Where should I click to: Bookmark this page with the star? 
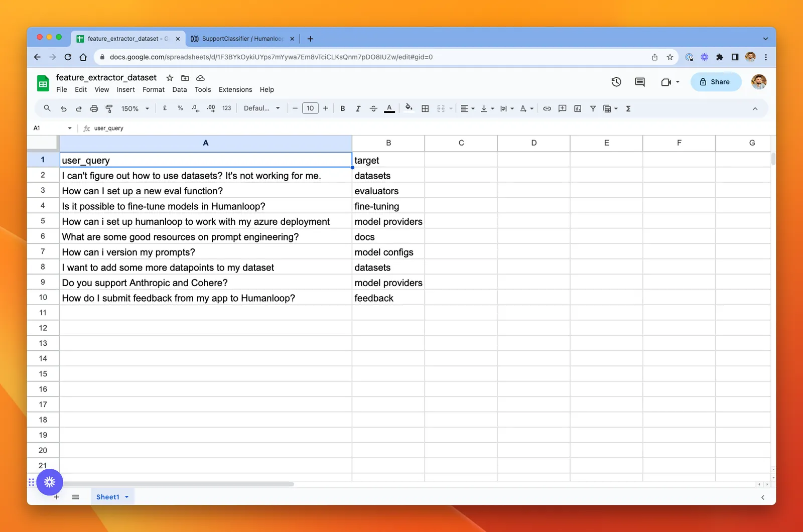click(x=670, y=57)
